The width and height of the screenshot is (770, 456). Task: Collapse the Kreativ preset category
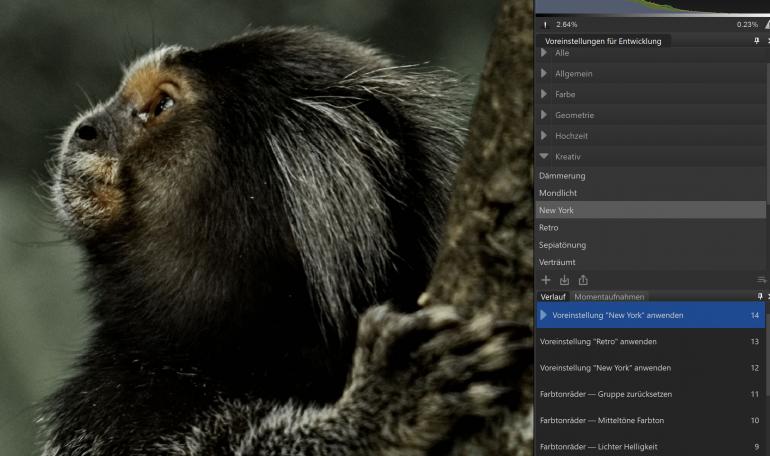coord(544,156)
